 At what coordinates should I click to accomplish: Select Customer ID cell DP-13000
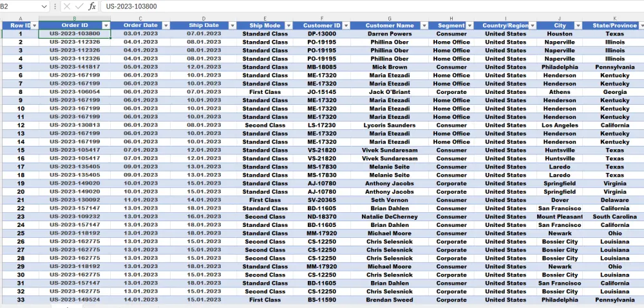[x=321, y=33]
